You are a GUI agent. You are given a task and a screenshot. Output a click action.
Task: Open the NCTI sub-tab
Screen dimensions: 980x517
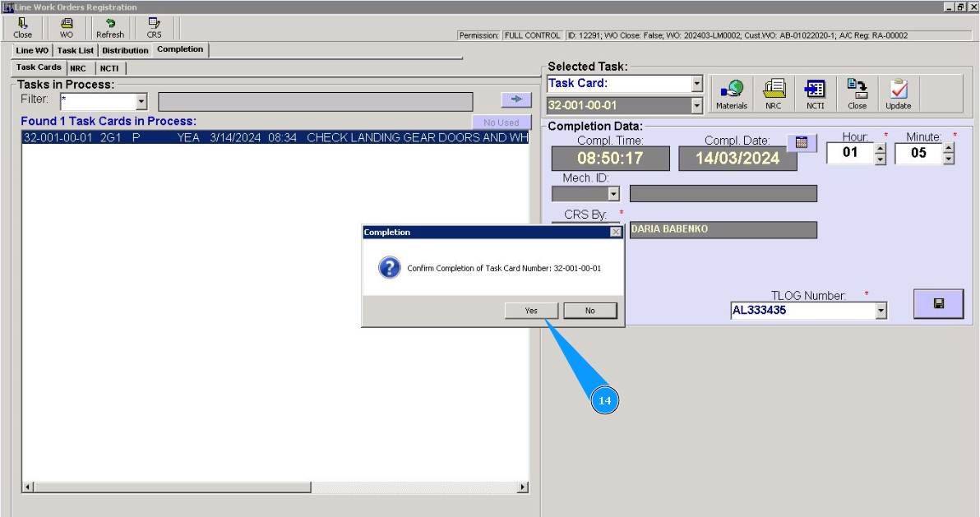(109, 68)
